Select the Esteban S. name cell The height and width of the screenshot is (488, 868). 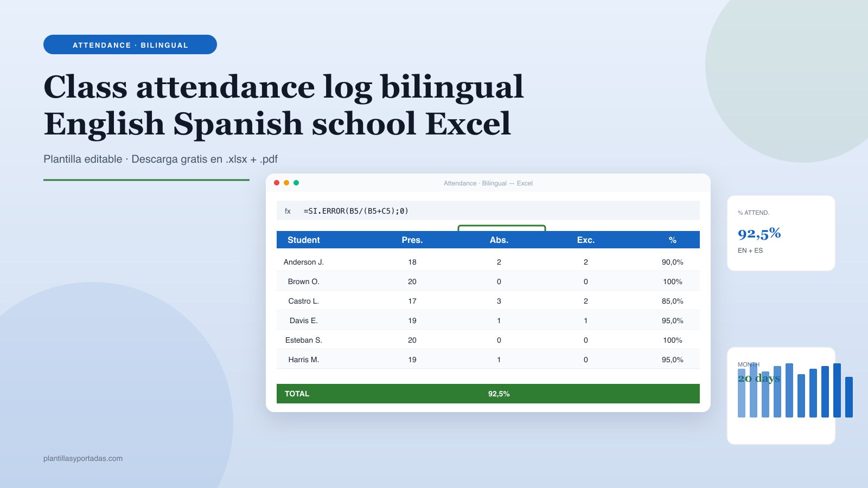tap(304, 340)
